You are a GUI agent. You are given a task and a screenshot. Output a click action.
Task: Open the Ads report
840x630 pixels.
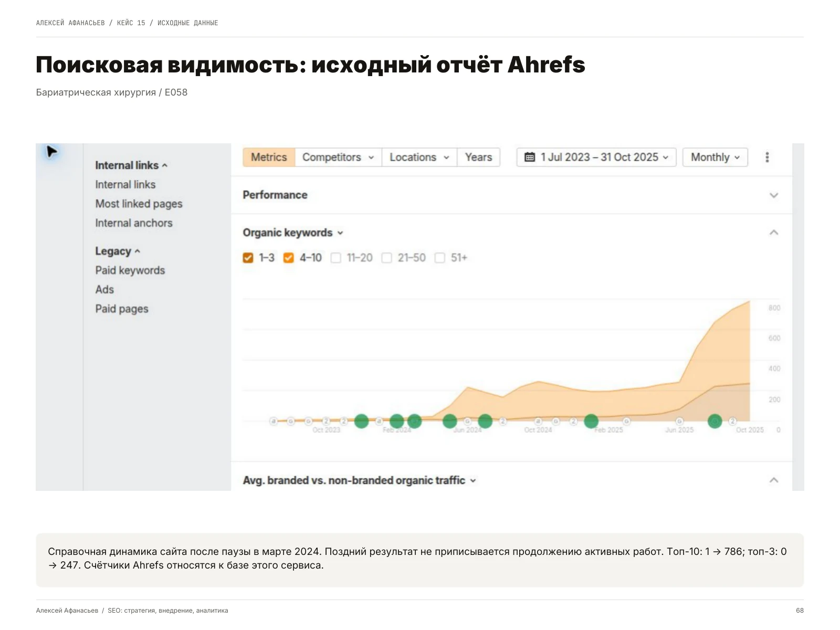pyautogui.click(x=104, y=290)
